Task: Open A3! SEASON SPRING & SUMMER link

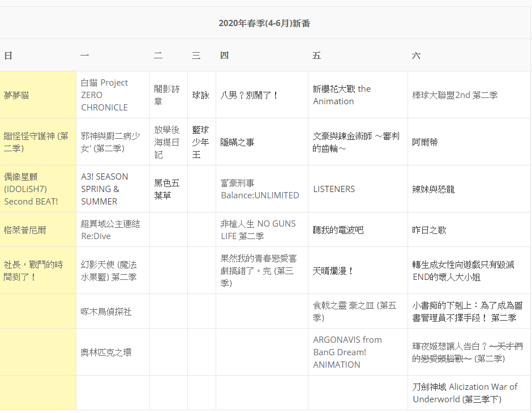Action: point(105,189)
